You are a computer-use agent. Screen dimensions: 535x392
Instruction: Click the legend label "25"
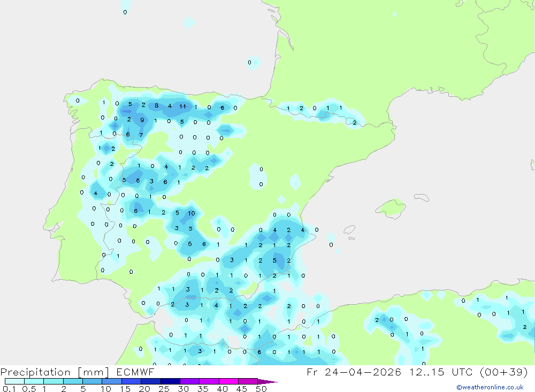[164, 389]
